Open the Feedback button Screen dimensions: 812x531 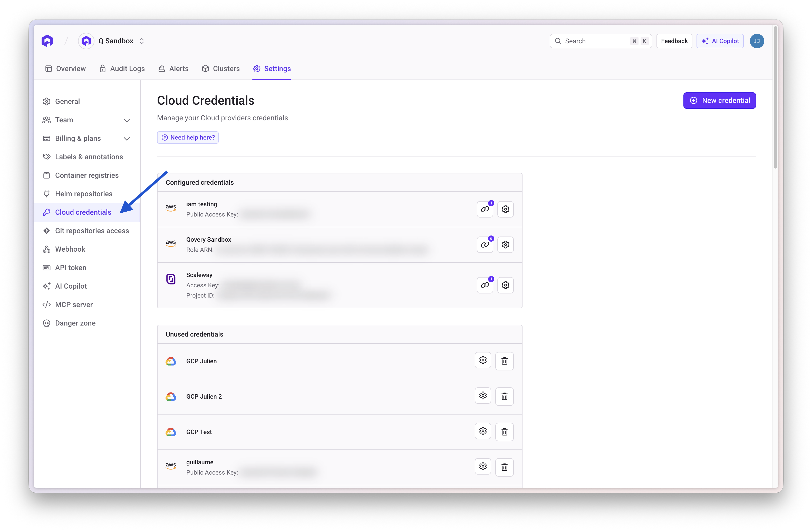tap(674, 41)
